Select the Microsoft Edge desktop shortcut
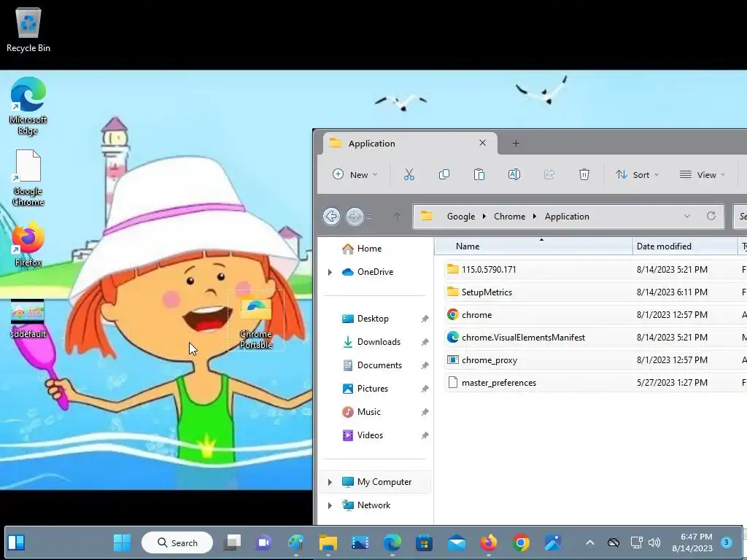 28,106
